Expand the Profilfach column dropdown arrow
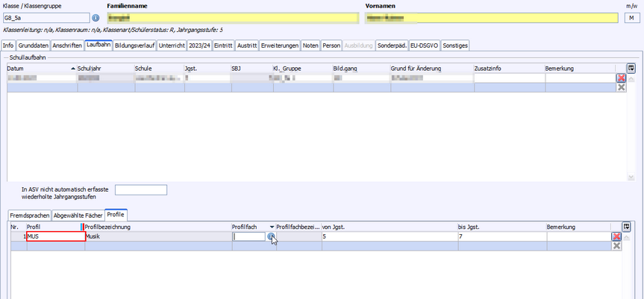Viewport: 644px width, 299px height. click(272, 227)
